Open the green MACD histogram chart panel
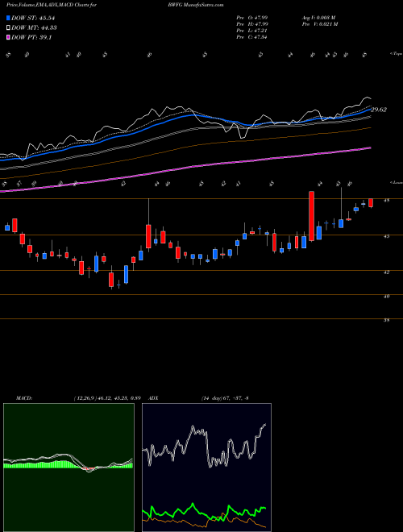The image size is (403, 532). (69, 468)
